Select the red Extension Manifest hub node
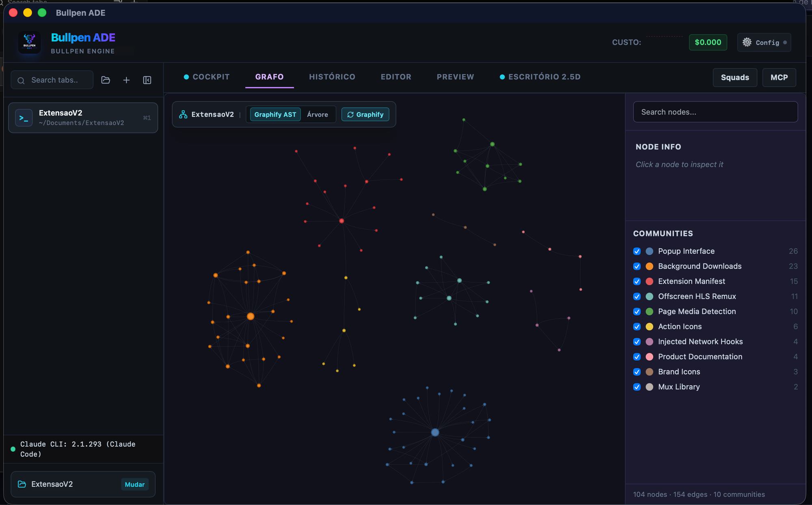This screenshot has width=812, height=505. pos(341,221)
